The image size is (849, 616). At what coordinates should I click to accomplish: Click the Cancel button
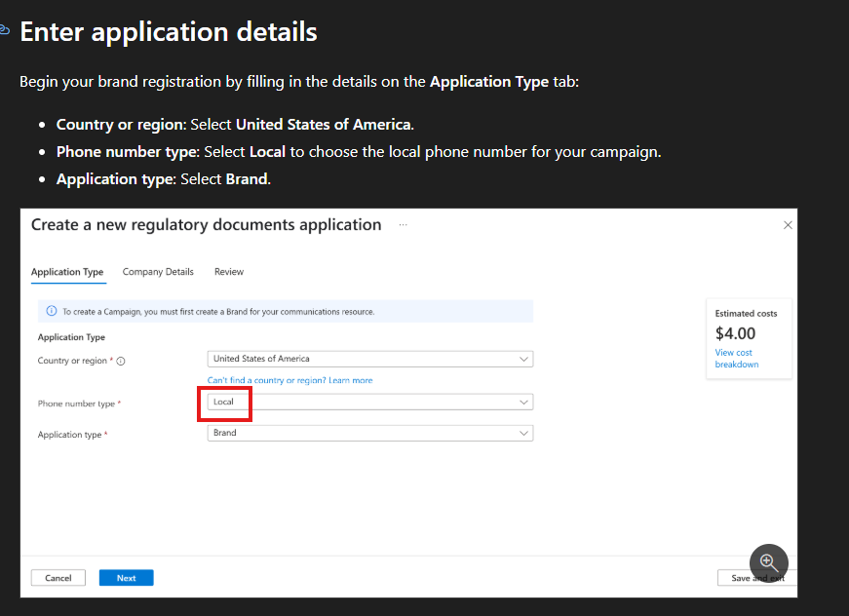pos(58,578)
